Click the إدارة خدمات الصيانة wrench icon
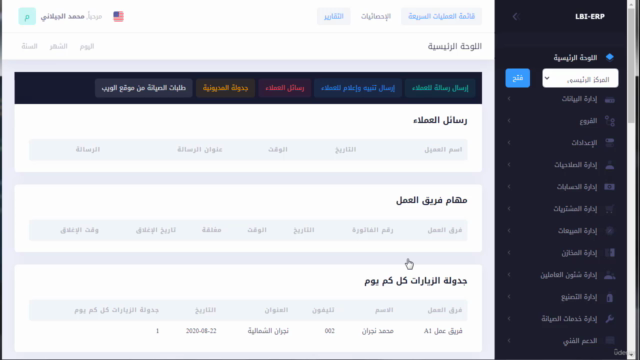The height and width of the screenshot is (360, 640). click(609, 319)
